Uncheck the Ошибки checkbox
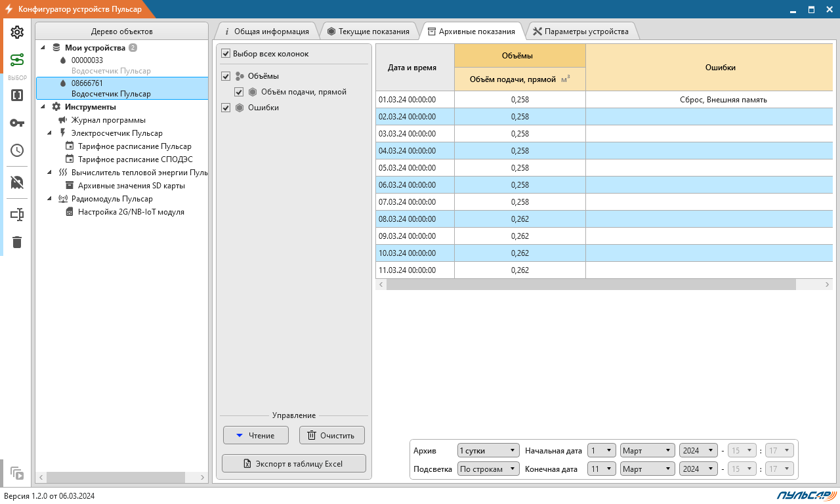840x504 pixels. click(x=226, y=108)
